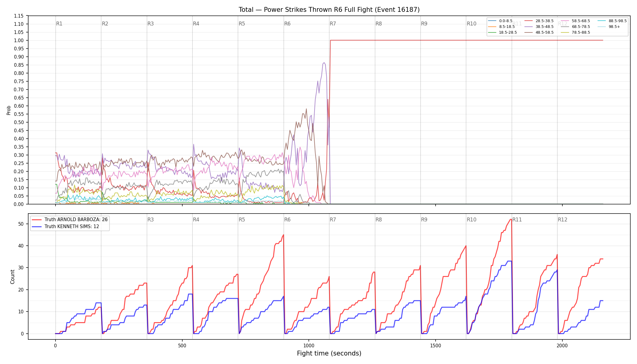Click the blue line swatch beside KENNETH SIMS
This screenshot has width=637, height=364.
[37, 227]
